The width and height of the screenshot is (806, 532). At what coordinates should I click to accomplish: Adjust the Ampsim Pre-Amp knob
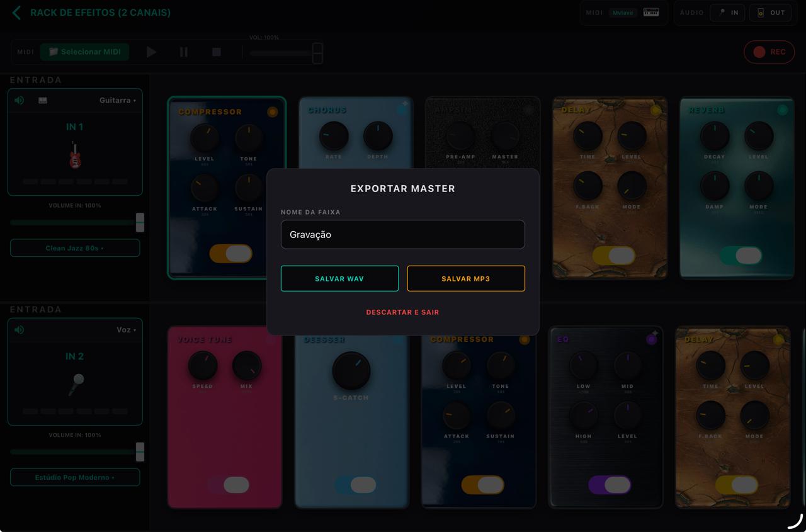(x=460, y=136)
